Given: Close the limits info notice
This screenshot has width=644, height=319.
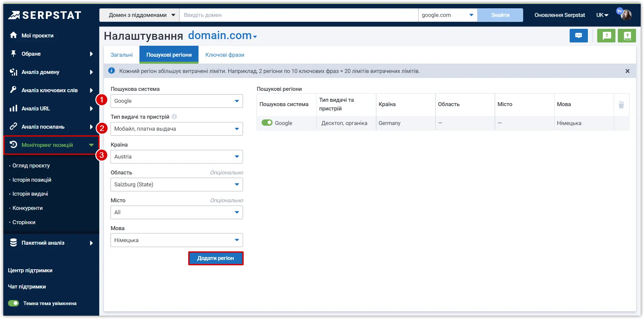Looking at the screenshot, I should tap(627, 71).
